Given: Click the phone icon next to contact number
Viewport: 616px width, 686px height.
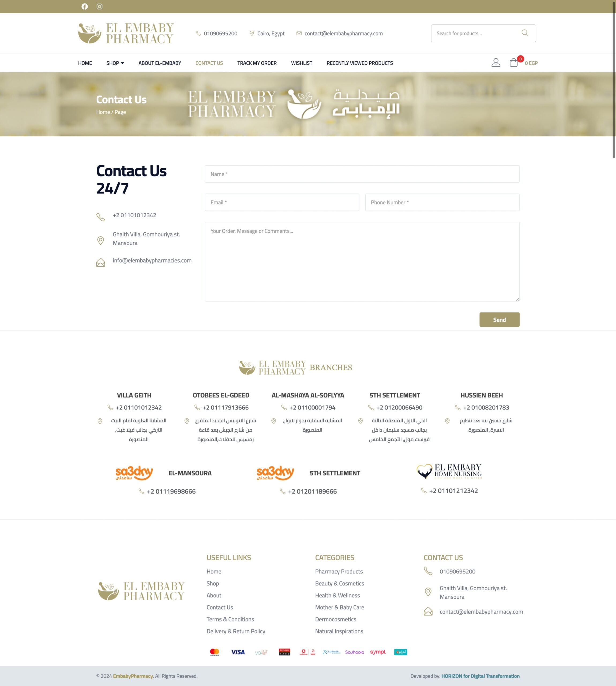Looking at the screenshot, I should 100,215.
